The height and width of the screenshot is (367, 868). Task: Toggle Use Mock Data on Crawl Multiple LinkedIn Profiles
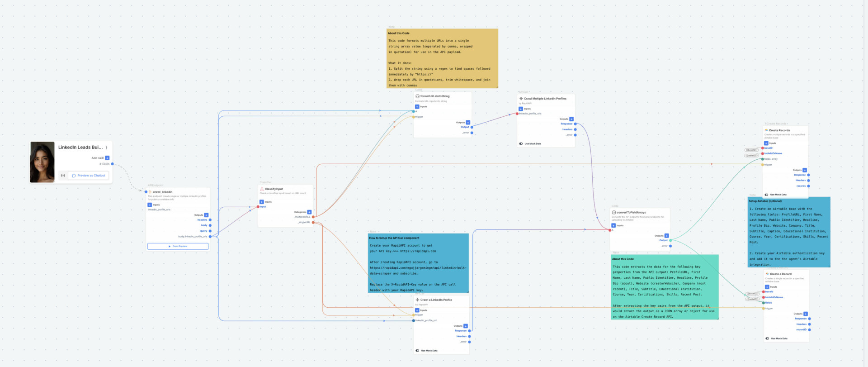point(521,144)
